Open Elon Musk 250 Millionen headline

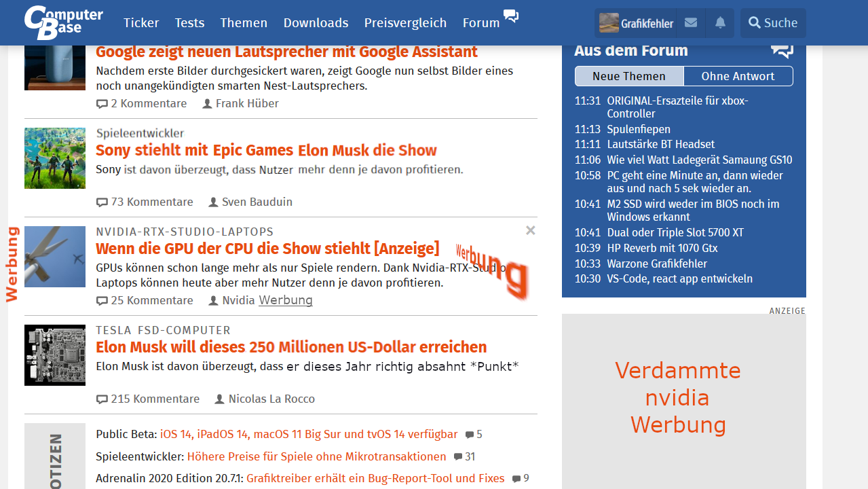291,347
